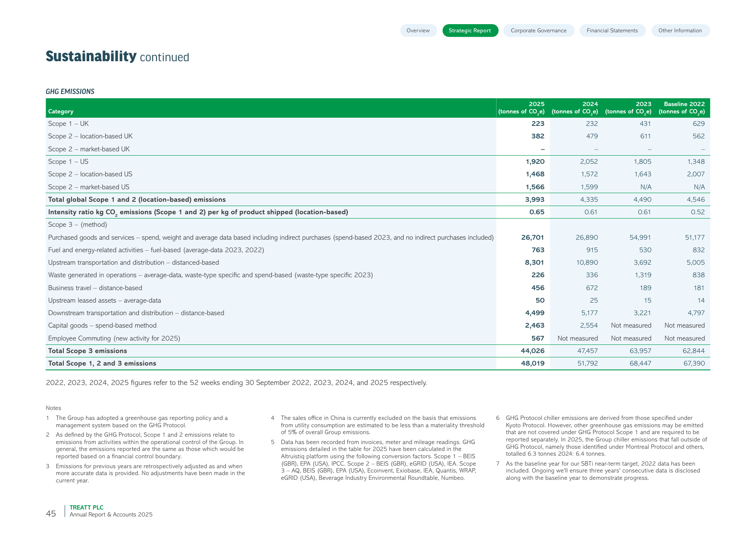Screen dimensions: 756x535
Task: Click Total Scope 1, 2 and 3 emissions label
Action: pyautogui.click(x=102, y=363)
